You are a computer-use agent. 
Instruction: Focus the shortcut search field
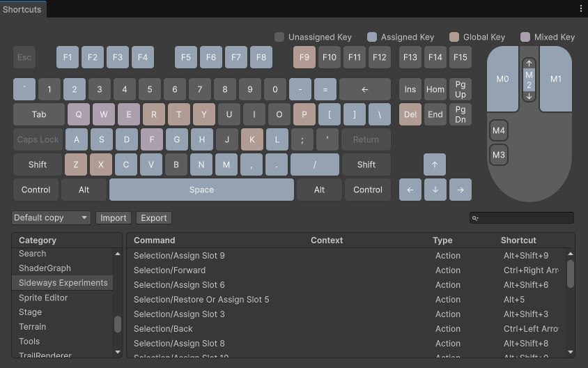(522, 218)
